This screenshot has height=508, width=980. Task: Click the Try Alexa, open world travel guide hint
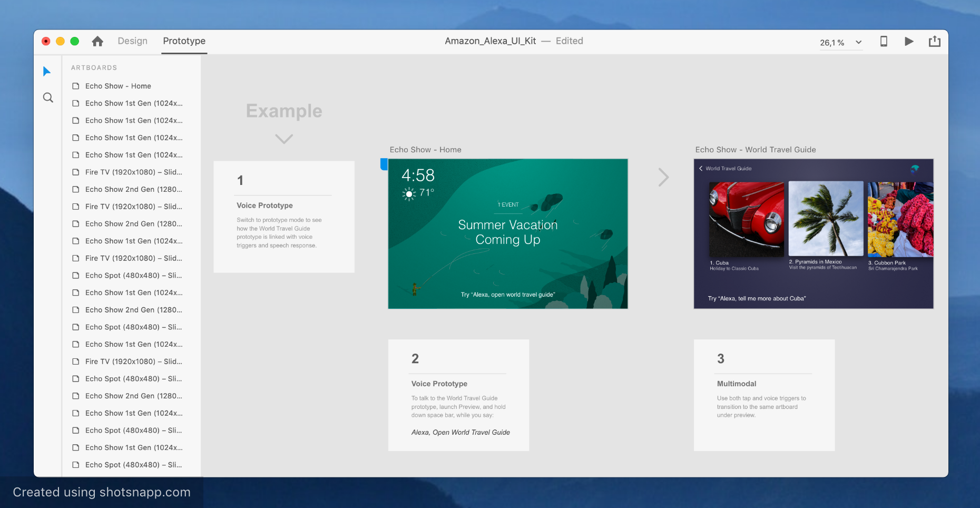click(x=508, y=295)
